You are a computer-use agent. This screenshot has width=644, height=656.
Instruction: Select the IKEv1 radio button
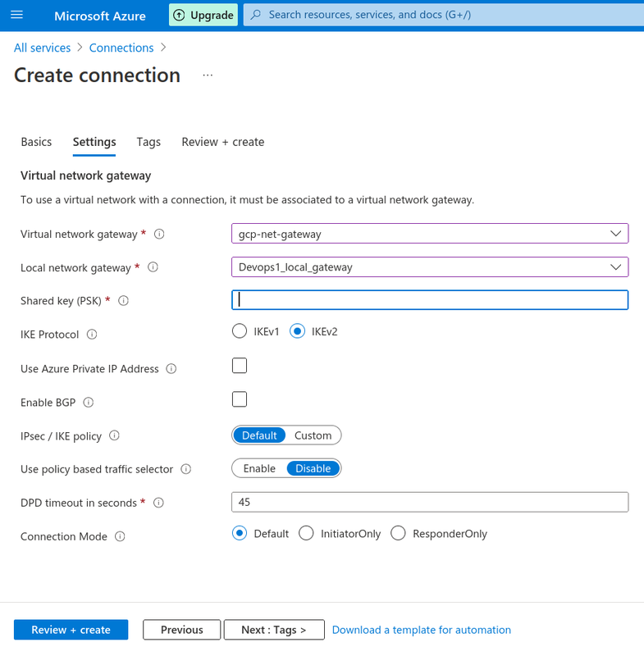(x=240, y=331)
